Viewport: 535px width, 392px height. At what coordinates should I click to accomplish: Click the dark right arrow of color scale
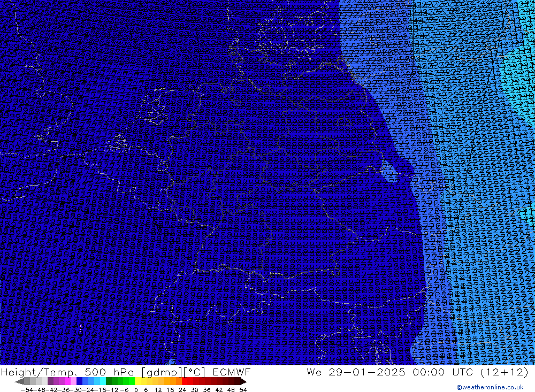tap(243, 381)
